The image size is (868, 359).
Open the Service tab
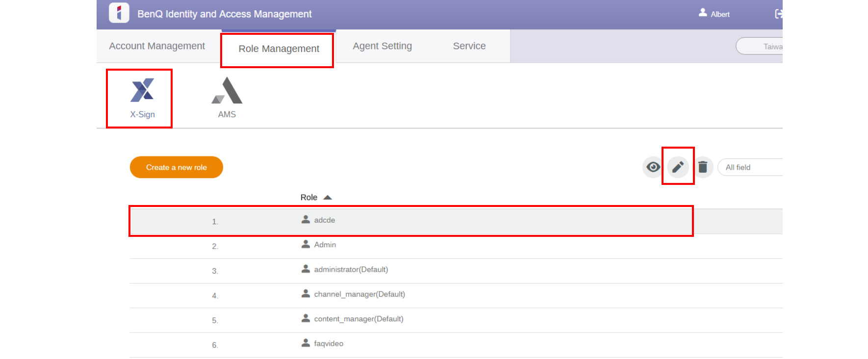[x=469, y=46]
